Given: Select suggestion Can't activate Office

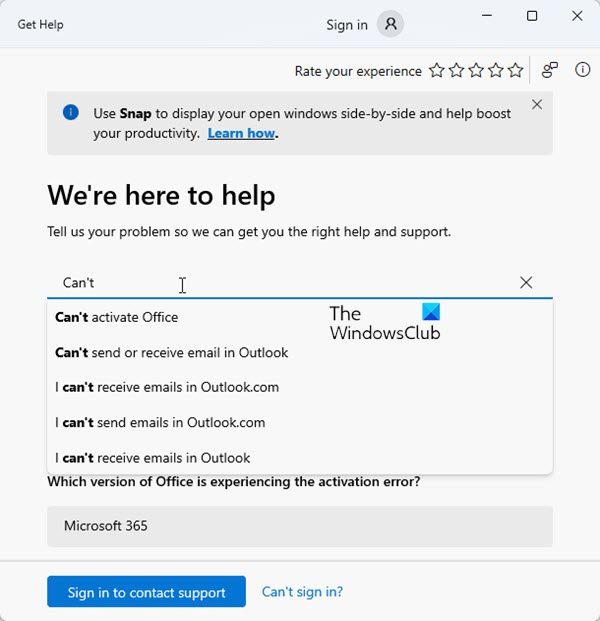Looking at the screenshot, I should coord(300,317).
